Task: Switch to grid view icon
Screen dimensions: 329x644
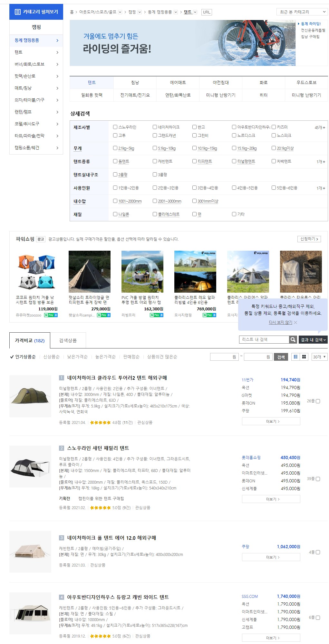Action: click(x=304, y=357)
